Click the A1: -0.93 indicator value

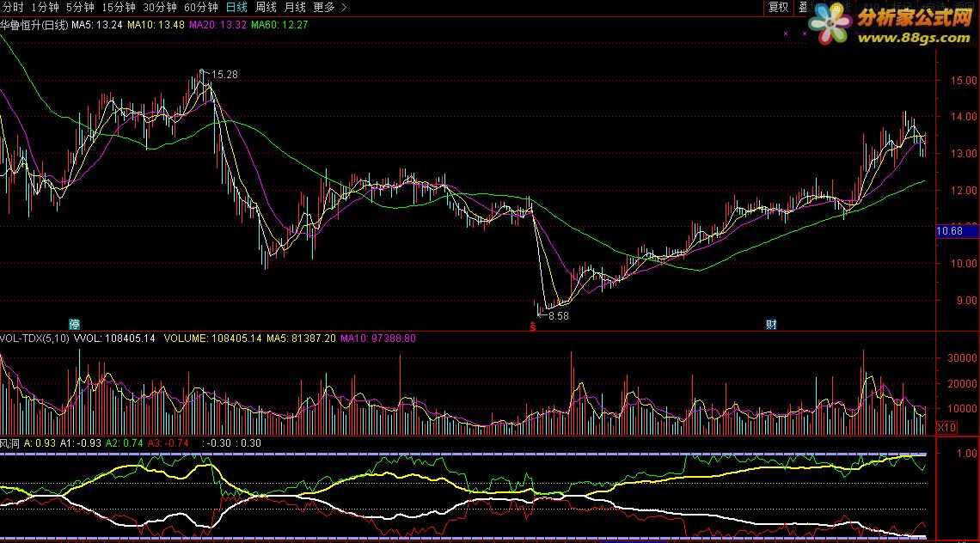tap(81, 443)
